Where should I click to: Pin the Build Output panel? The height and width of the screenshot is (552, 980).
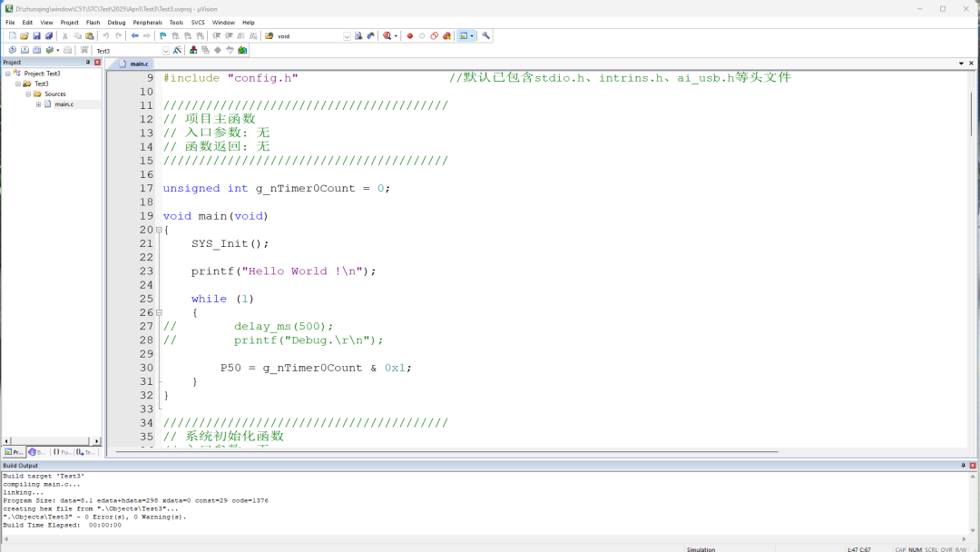(963, 466)
